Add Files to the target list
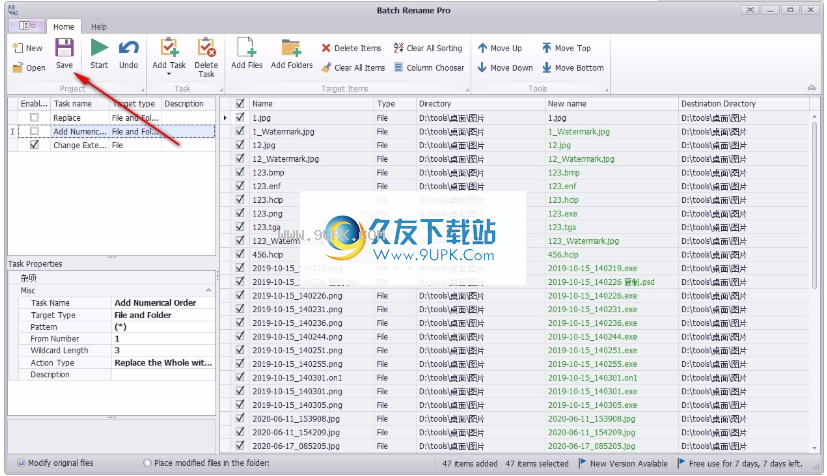 pos(247,54)
